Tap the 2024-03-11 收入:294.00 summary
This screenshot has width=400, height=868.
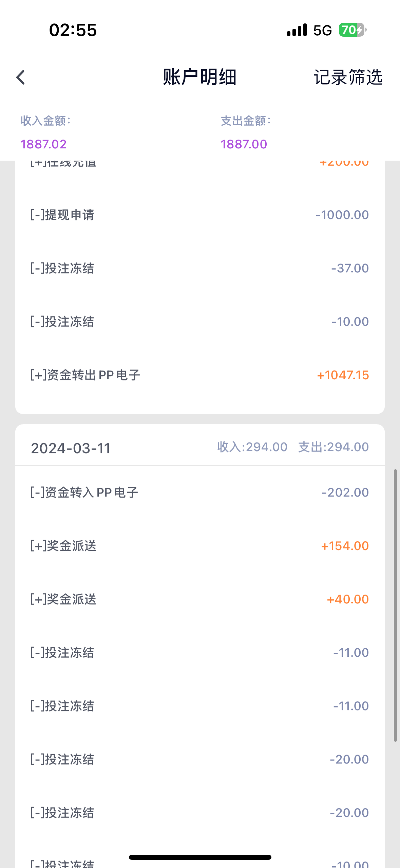pyautogui.click(x=252, y=447)
